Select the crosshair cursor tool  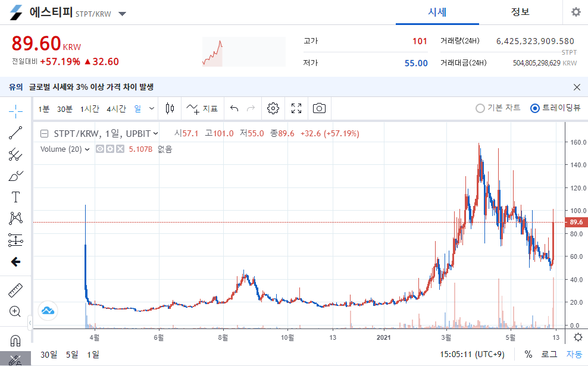[x=15, y=111]
